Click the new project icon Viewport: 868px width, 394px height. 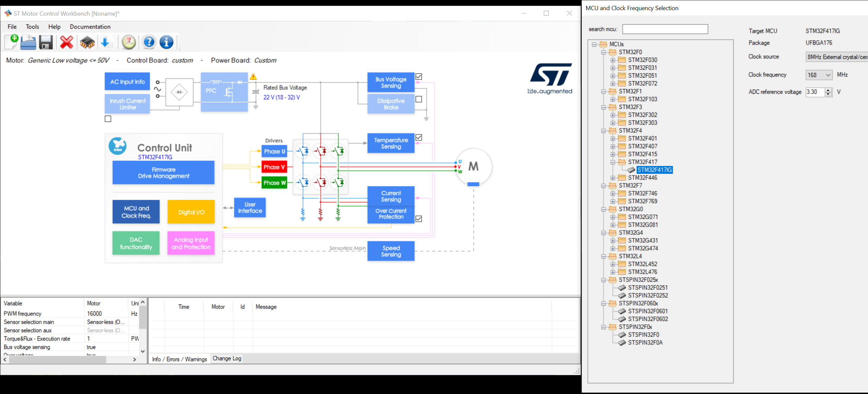pos(11,42)
